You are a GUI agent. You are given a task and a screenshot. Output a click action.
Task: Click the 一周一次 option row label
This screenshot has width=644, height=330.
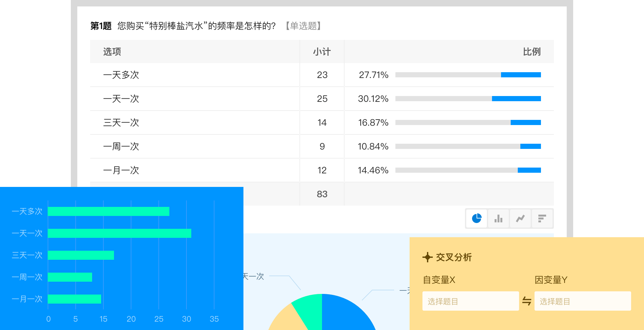tap(121, 146)
